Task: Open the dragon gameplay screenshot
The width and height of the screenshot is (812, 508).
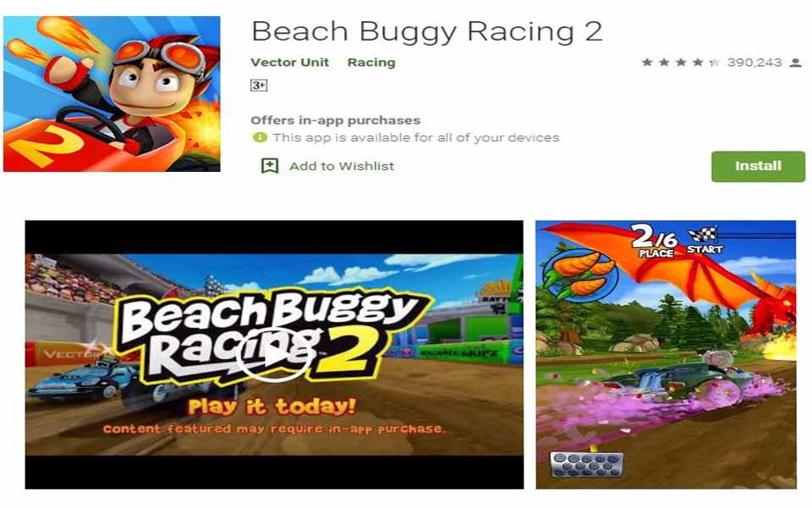Action: click(666, 355)
